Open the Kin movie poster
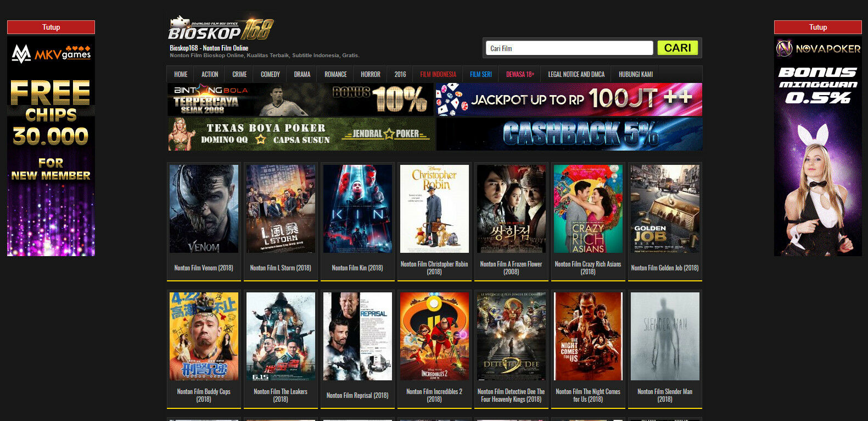Image resolution: width=868 pixels, height=421 pixels. point(357,209)
